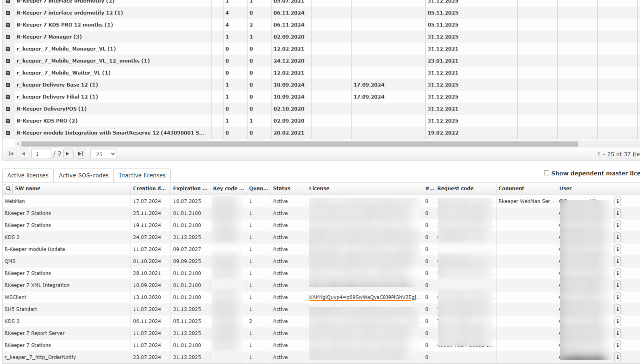Click the RKeeper 7 XML Integration name cell
The image size is (640, 364).
(66, 285)
